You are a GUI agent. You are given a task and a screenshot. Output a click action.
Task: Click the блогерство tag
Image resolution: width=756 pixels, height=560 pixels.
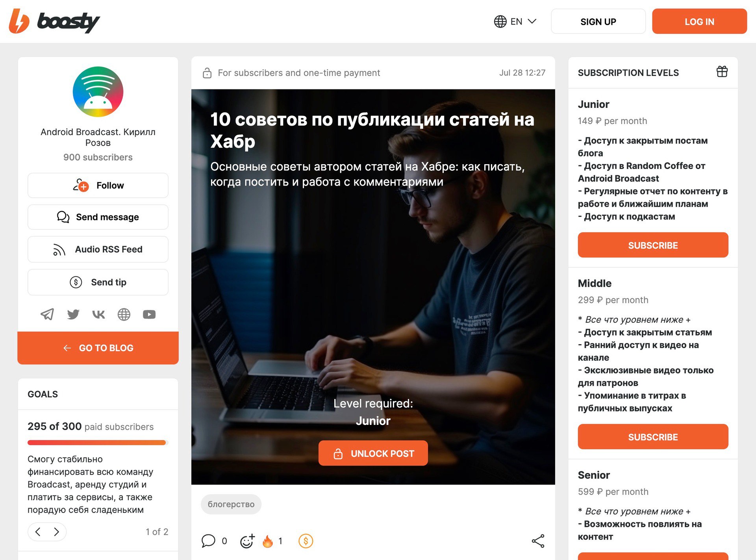(x=231, y=504)
